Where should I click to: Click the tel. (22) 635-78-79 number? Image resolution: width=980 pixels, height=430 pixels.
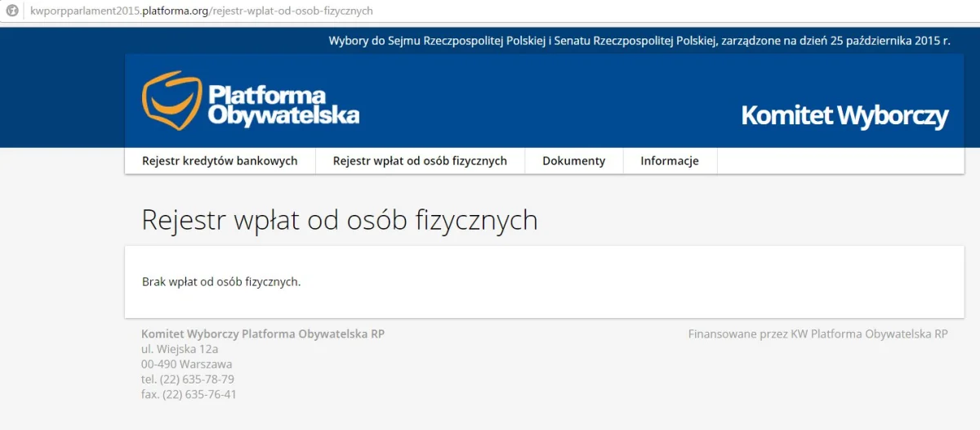pyautogui.click(x=188, y=379)
